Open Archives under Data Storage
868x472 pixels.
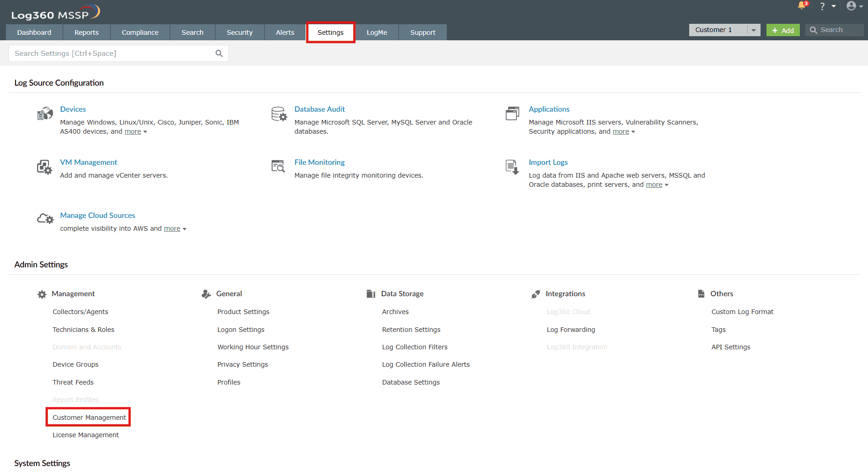396,312
